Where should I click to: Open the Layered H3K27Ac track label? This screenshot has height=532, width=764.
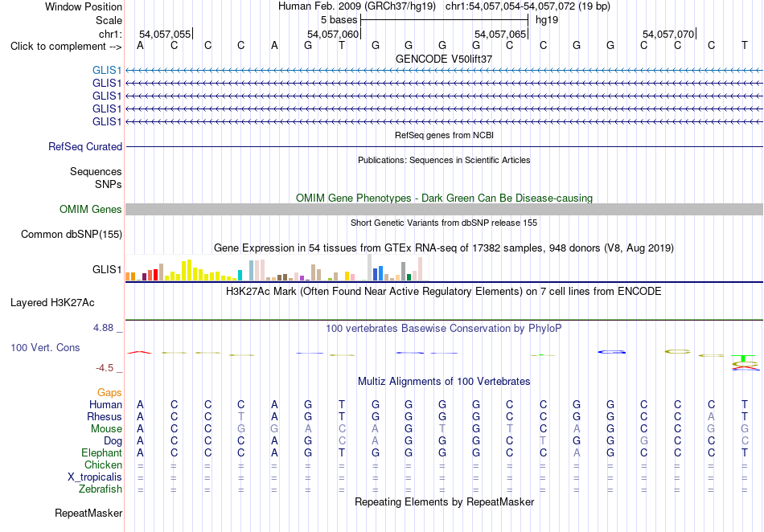click(52, 303)
